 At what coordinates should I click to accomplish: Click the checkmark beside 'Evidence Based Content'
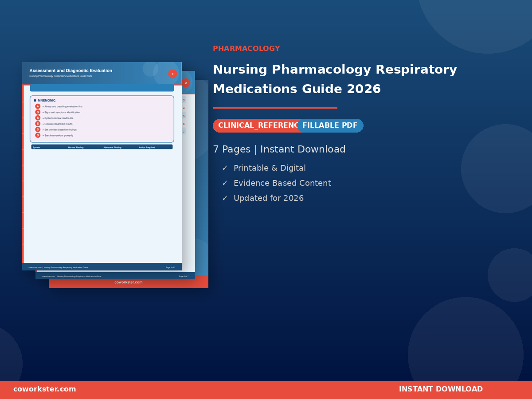[x=225, y=184]
